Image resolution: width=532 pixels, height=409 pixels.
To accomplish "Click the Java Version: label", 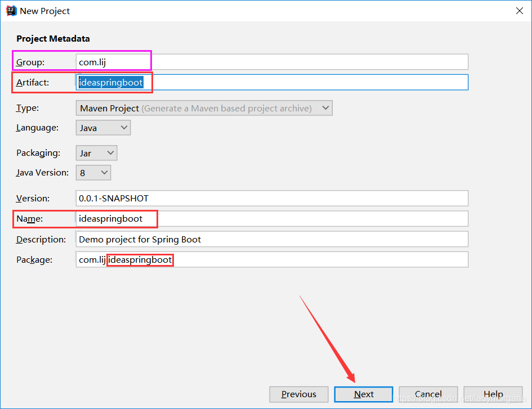I will pyautogui.click(x=42, y=173).
